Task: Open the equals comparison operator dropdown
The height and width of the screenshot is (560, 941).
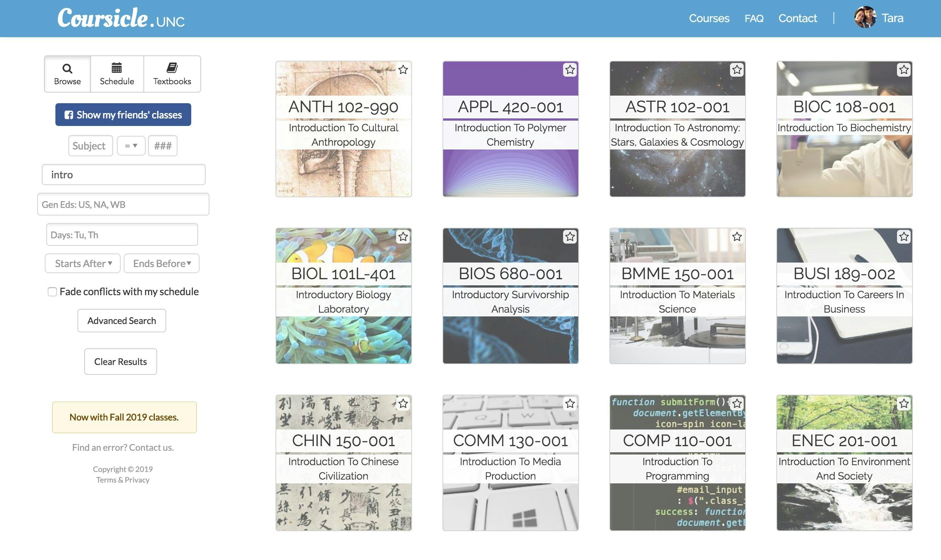Action: (x=131, y=146)
